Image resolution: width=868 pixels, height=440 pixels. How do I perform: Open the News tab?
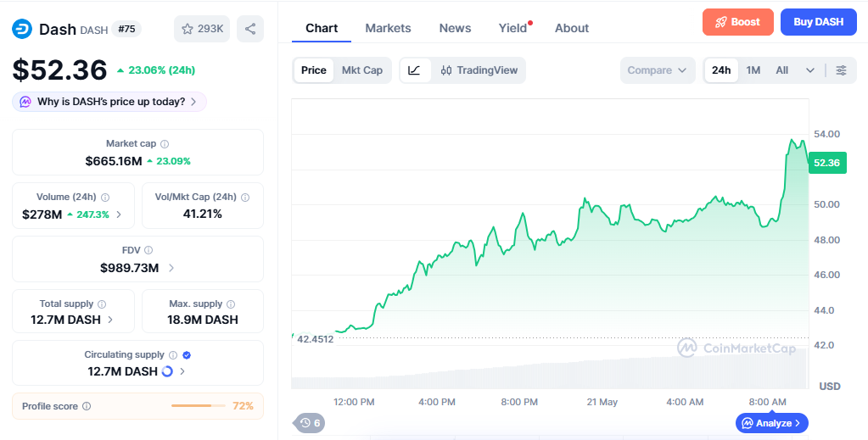point(455,28)
